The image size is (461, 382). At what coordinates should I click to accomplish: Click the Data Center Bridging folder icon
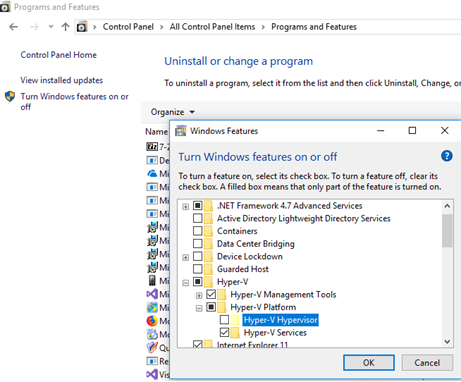tap(208, 244)
